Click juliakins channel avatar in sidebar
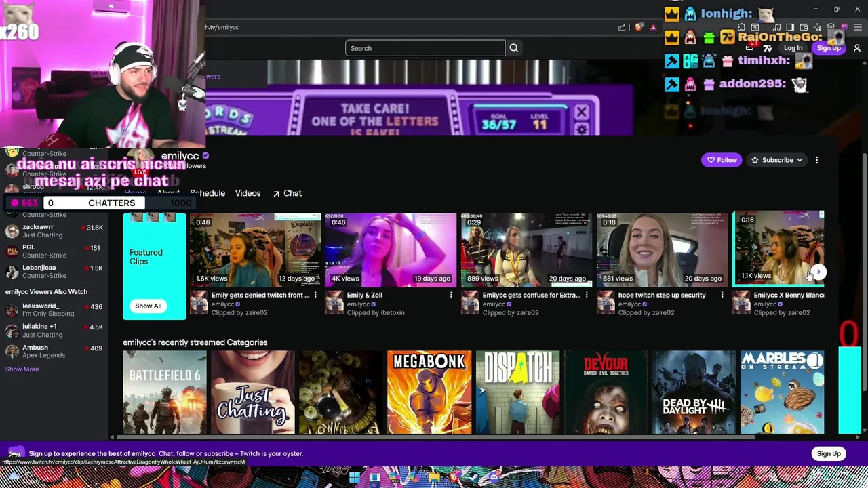 click(12, 331)
